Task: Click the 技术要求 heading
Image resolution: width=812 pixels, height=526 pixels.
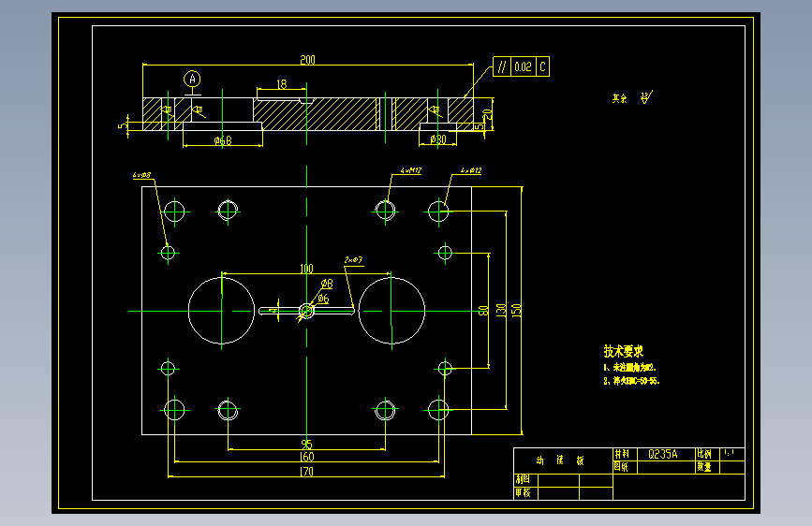Action: pos(624,352)
